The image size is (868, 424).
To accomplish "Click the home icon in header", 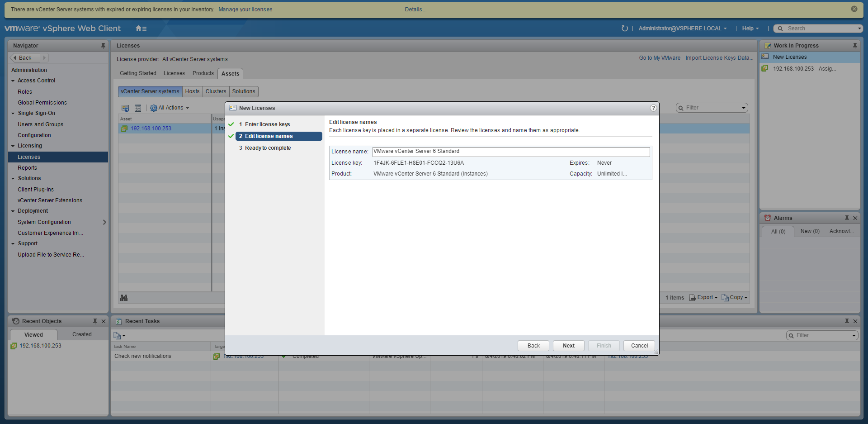I will pyautogui.click(x=139, y=29).
